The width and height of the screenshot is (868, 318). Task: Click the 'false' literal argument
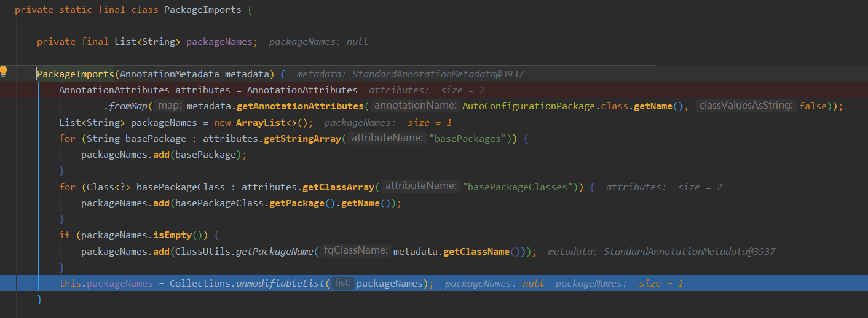(813, 106)
